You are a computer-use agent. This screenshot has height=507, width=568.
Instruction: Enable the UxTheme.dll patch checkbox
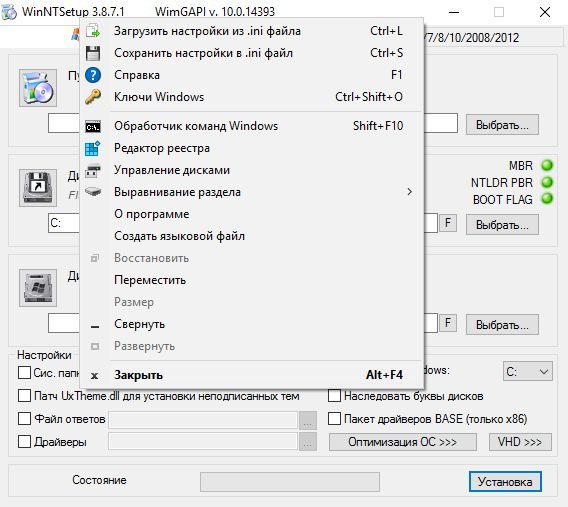tap(24, 395)
